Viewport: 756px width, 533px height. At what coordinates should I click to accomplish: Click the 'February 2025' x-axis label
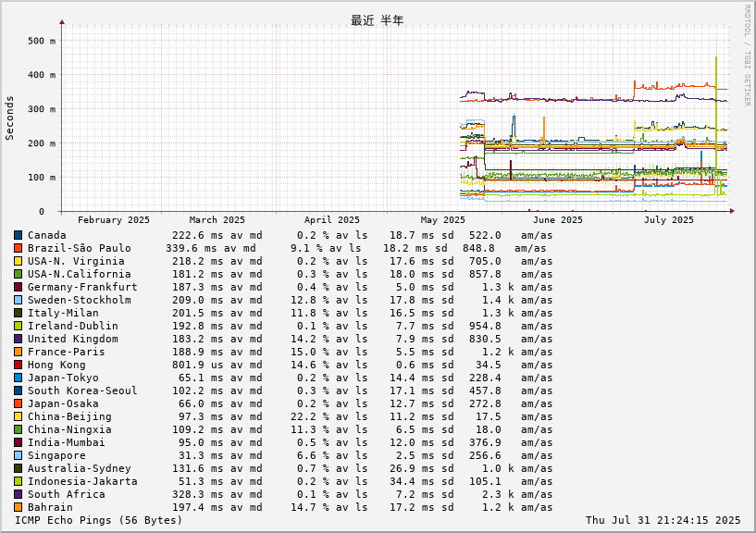[114, 220]
